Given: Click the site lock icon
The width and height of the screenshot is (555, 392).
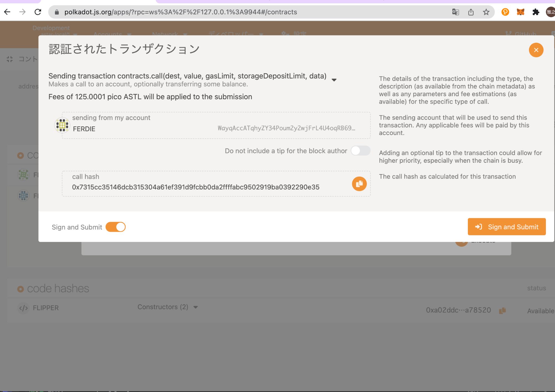Looking at the screenshot, I should (x=57, y=12).
